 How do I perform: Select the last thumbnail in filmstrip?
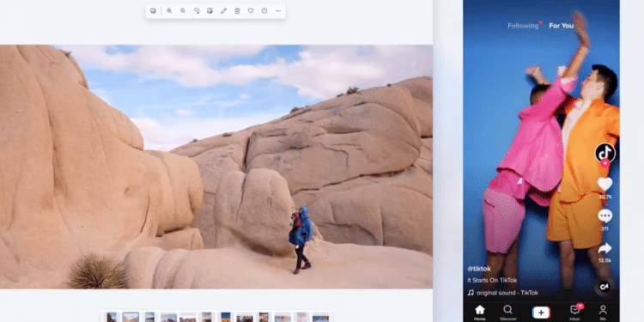tap(320, 318)
